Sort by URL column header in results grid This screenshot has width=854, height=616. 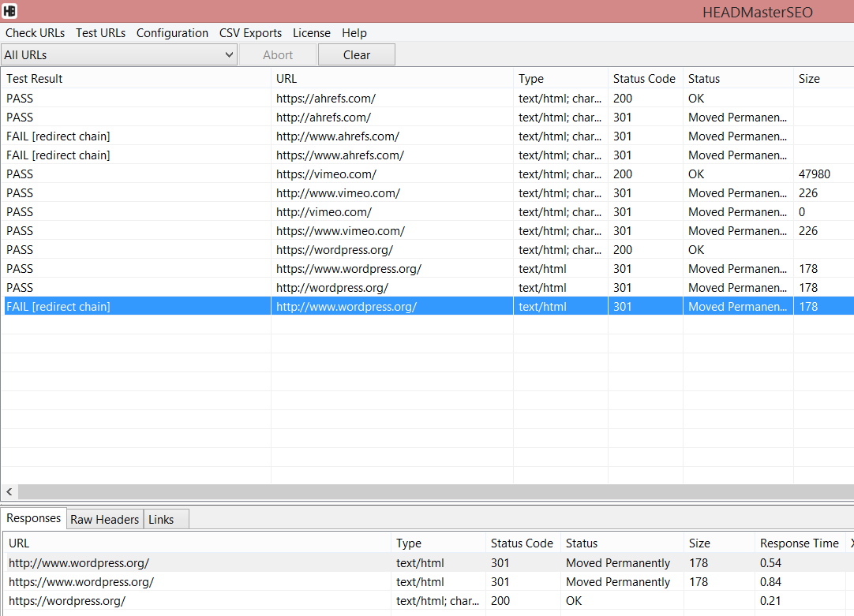[392, 79]
